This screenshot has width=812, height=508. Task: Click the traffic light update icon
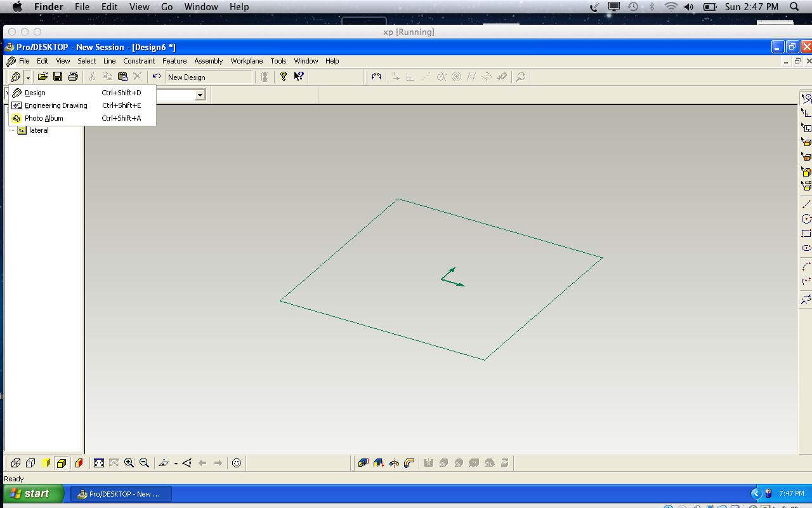(x=265, y=77)
